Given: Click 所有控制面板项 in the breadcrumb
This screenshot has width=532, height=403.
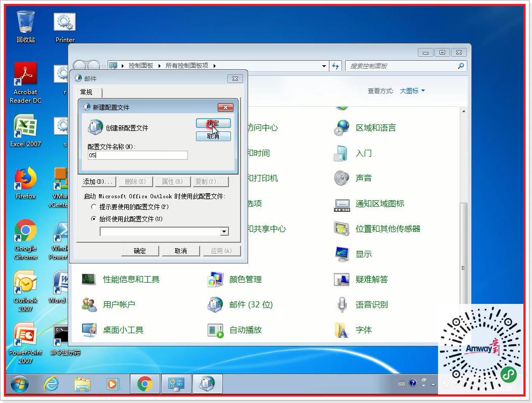Looking at the screenshot, I should (187, 66).
